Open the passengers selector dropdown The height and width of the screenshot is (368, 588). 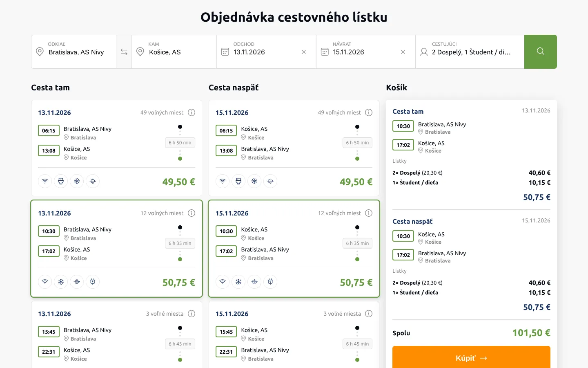470,52
